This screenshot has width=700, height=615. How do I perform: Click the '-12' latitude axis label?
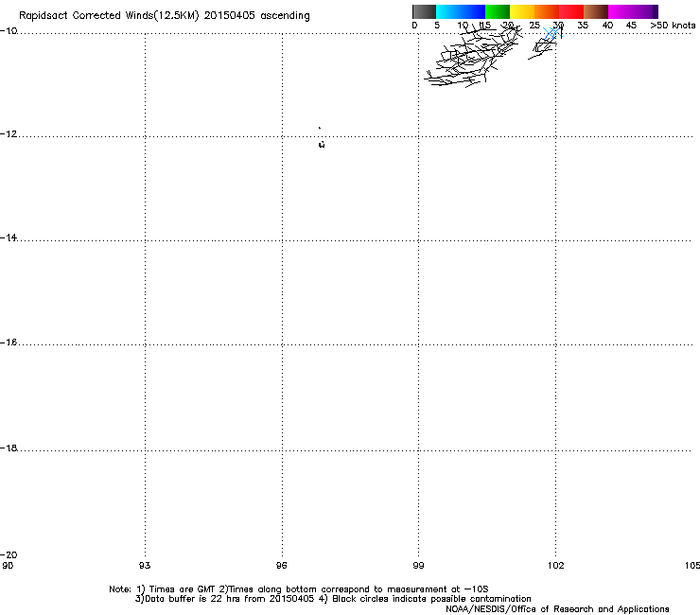tap(9, 134)
